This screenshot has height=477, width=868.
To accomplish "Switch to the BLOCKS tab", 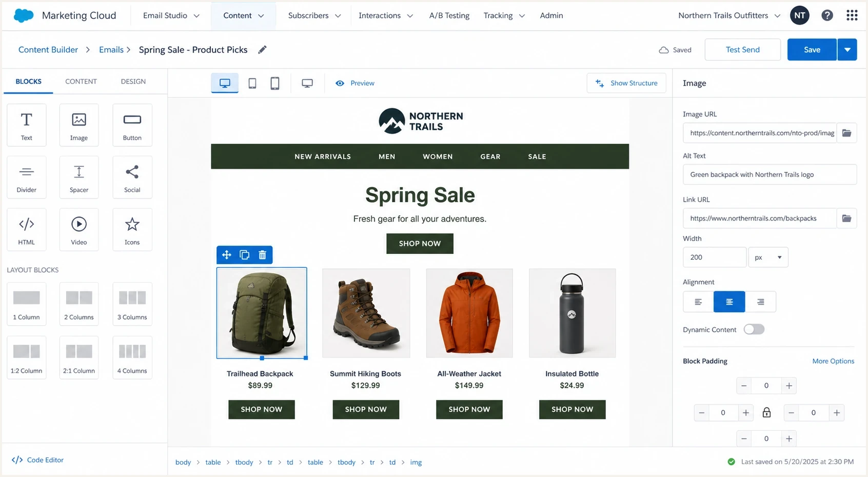I will 28,82.
